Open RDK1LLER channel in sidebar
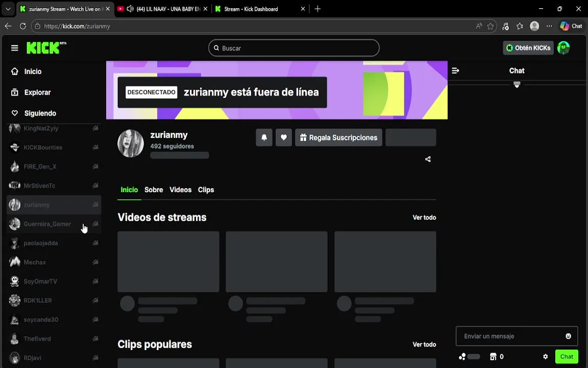588x368 pixels. tap(54, 301)
